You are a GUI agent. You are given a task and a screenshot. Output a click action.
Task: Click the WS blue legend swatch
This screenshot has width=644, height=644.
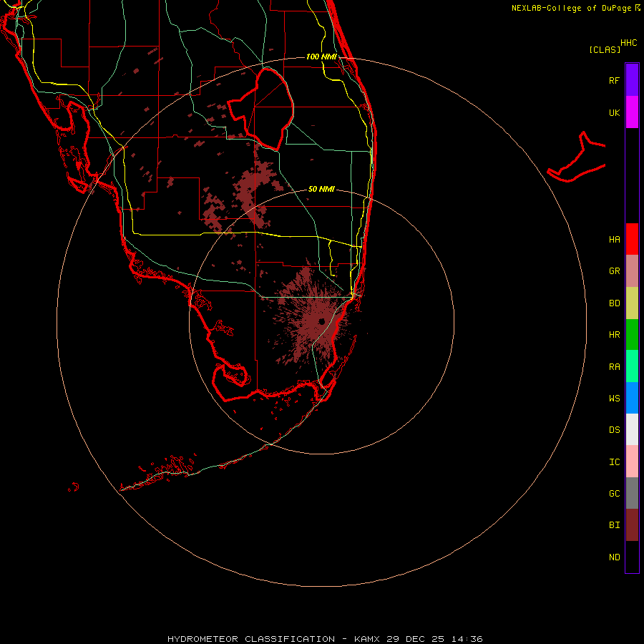(x=632, y=398)
